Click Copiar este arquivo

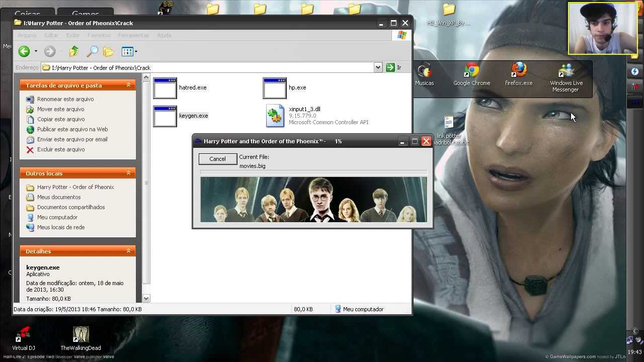tap(61, 119)
